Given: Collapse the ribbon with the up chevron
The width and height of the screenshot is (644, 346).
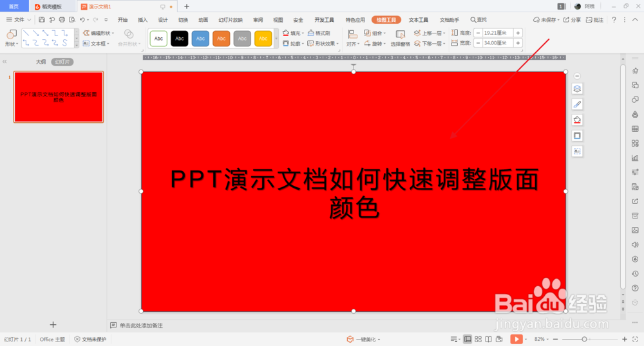Looking at the screenshot, I should (x=635, y=20).
